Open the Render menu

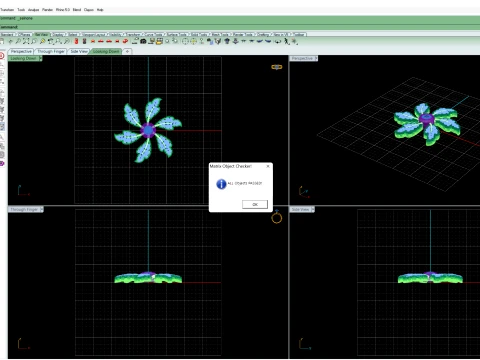47,10
